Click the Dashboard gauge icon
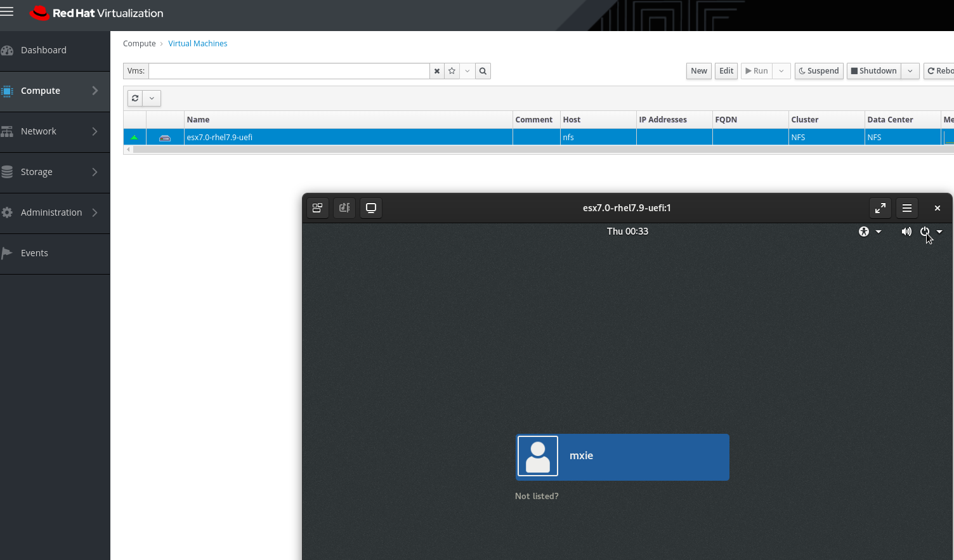954x560 pixels. click(x=7, y=50)
